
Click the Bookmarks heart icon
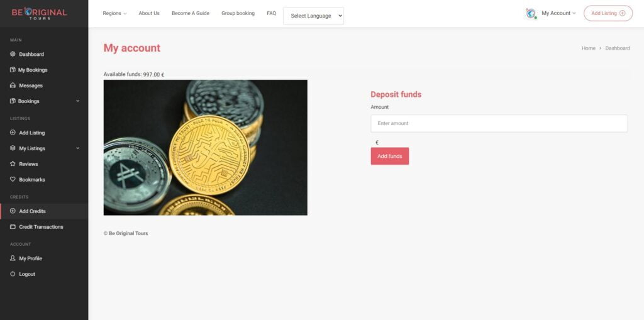13,180
